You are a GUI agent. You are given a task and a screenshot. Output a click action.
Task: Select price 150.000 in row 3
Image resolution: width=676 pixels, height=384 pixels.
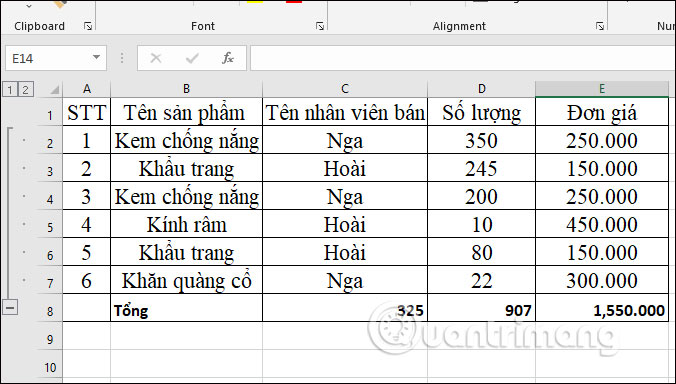[602, 168]
